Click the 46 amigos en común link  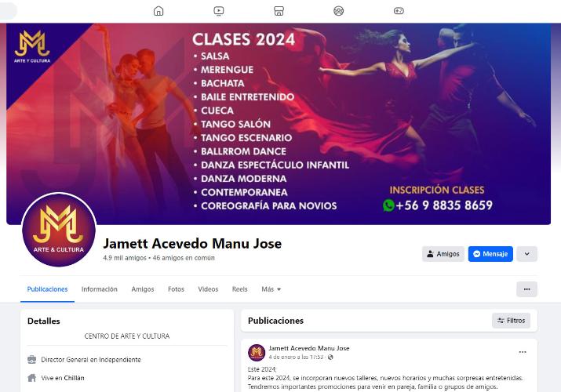184,258
